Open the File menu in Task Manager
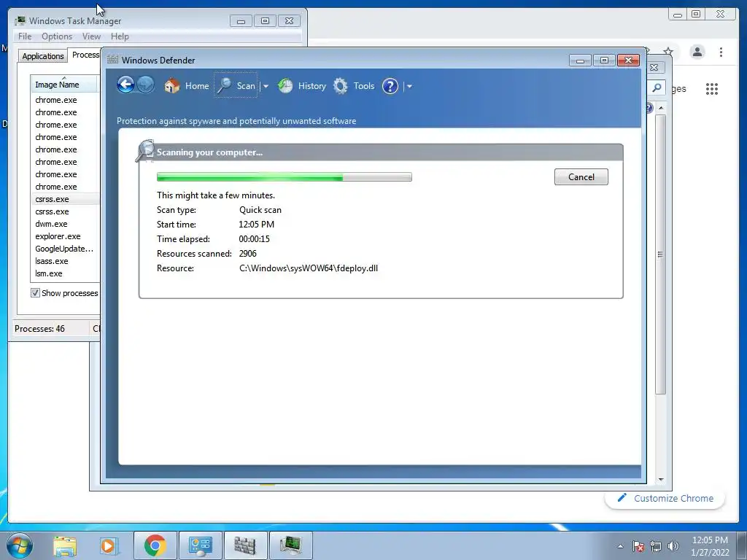 click(25, 36)
